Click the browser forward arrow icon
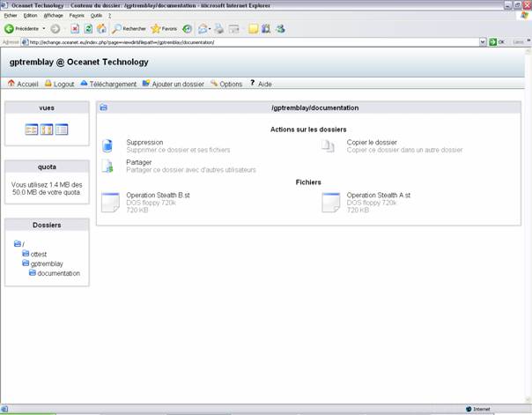 pos(55,29)
